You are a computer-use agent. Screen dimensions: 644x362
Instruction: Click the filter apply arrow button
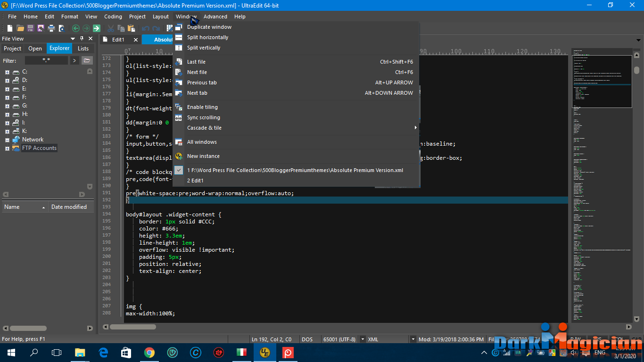pos(74,60)
